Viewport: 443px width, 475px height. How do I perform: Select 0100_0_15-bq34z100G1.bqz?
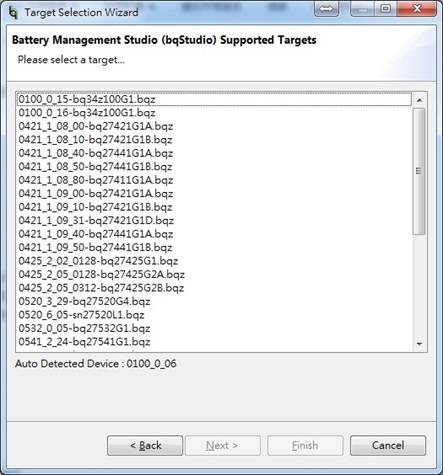click(x=214, y=100)
